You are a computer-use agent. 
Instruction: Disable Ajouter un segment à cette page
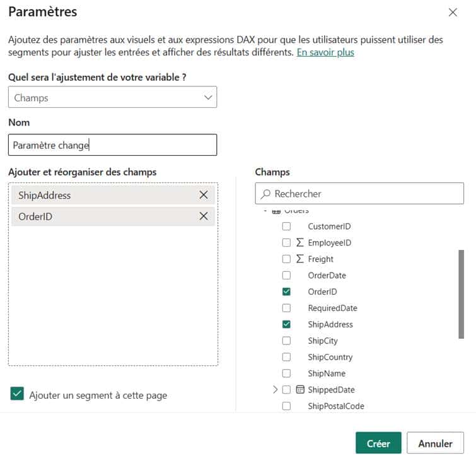point(18,394)
